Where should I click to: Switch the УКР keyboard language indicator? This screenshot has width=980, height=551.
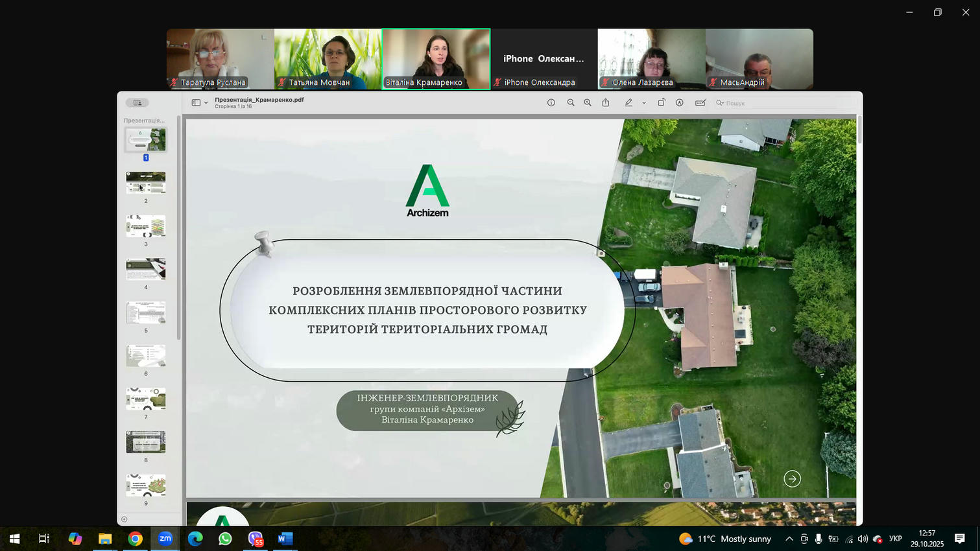click(x=895, y=539)
